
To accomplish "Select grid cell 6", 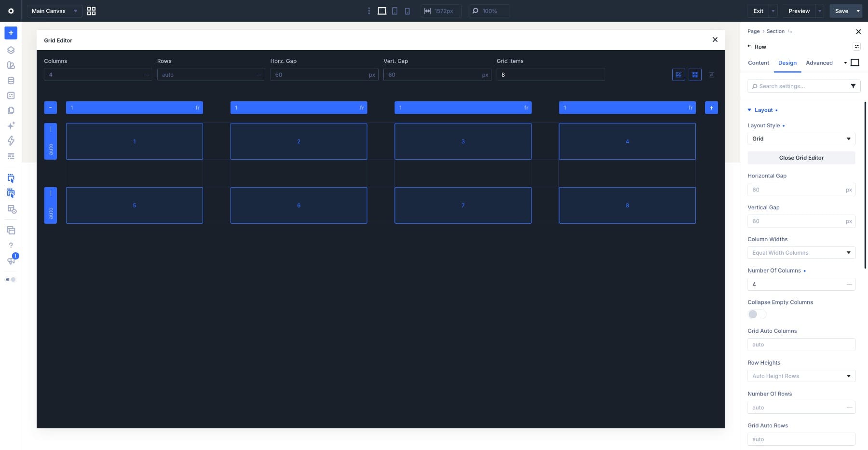I will [298, 205].
